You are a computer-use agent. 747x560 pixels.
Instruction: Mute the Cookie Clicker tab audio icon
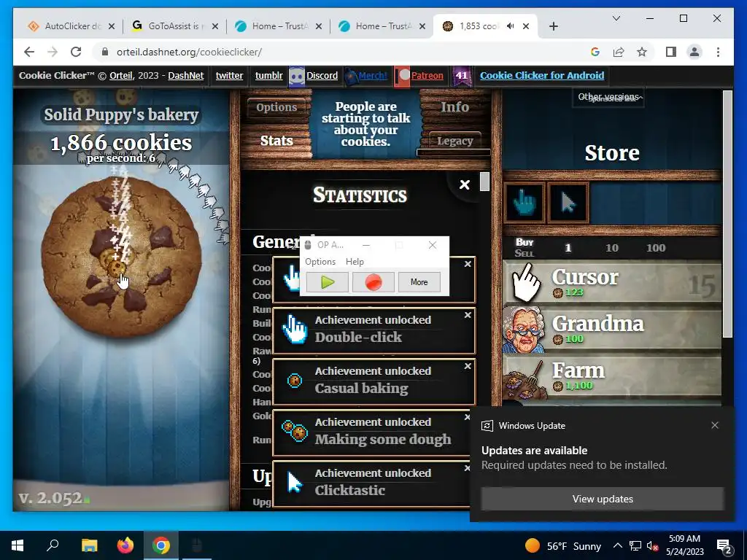pyautogui.click(x=510, y=26)
